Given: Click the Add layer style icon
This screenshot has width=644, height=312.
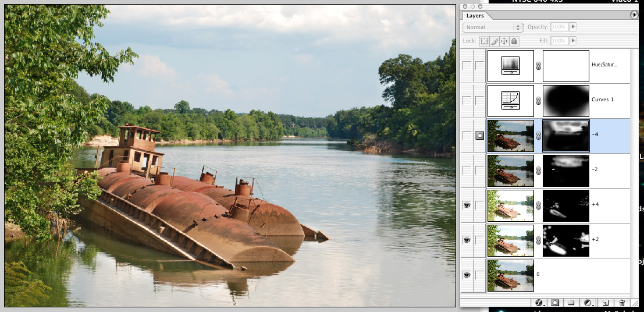Looking at the screenshot, I should click(x=539, y=303).
